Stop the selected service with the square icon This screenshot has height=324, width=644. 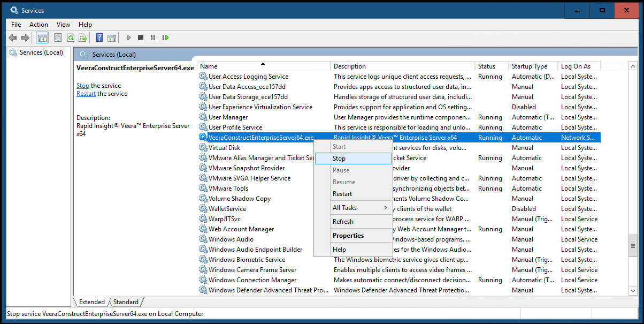[x=141, y=37]
